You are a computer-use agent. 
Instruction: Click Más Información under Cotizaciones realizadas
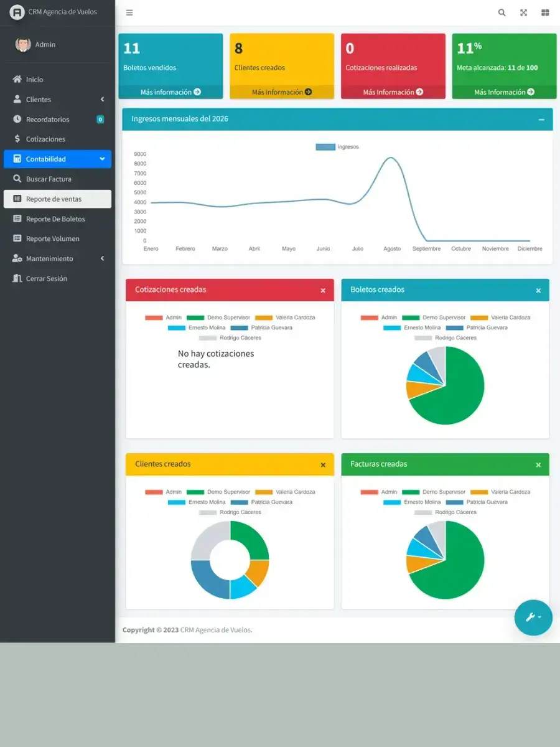393,92
